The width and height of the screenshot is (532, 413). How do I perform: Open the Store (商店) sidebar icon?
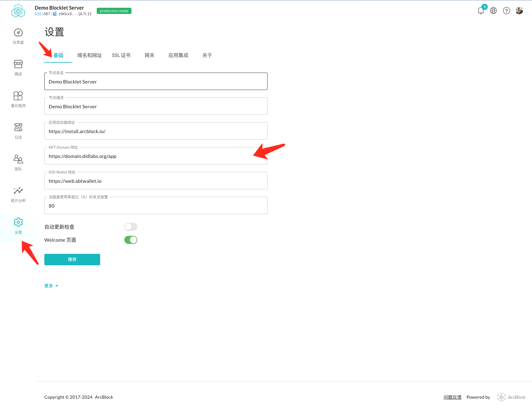tap(18, 65)
